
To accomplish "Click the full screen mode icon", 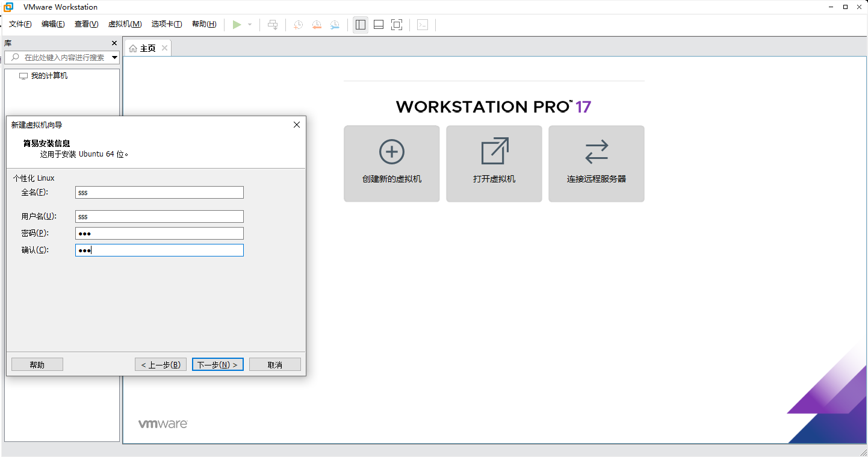I will [397, 25].
